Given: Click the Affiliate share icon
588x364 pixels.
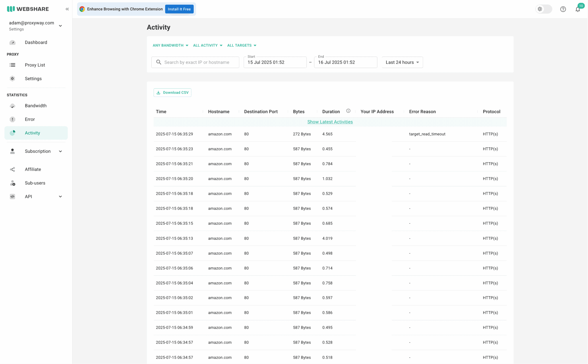Looking at the screenshot, I should coord(13,169).
